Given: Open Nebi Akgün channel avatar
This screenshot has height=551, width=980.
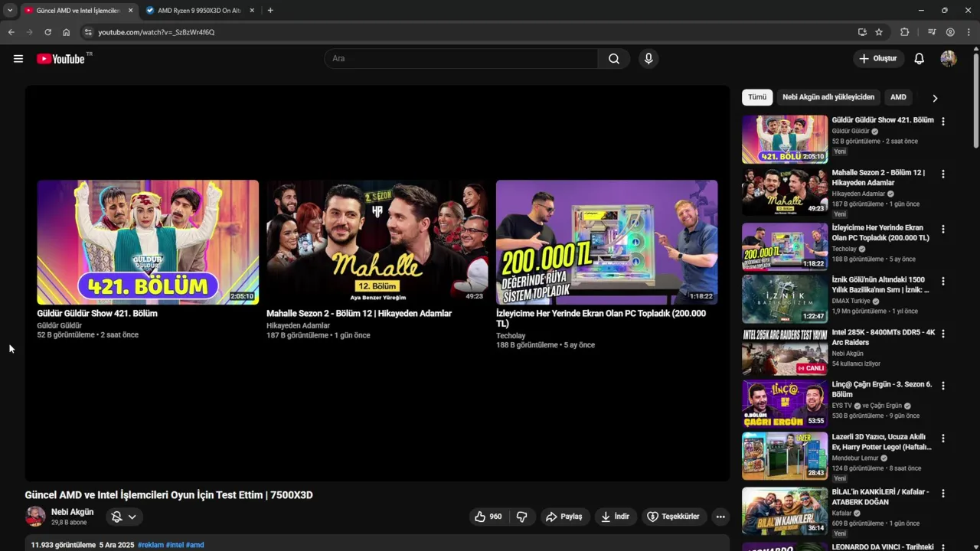Looking at the screenshot, I should pos(35,517).
